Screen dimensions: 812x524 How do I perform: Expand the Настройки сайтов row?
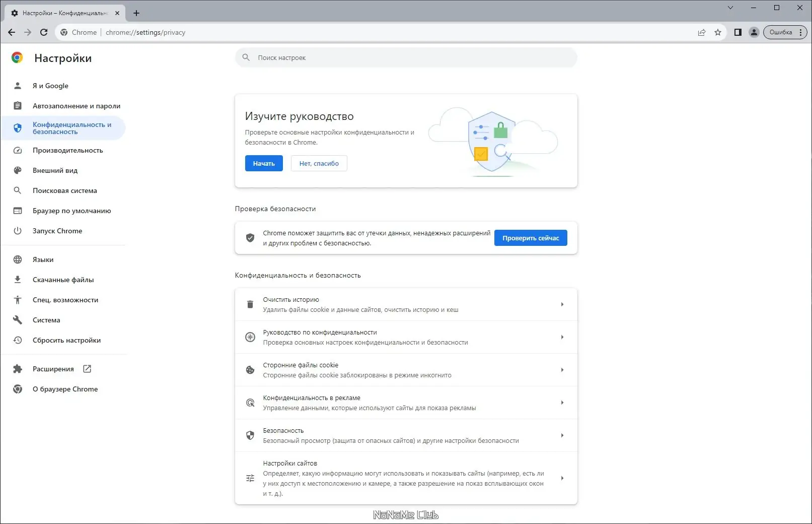tap(562, 478)
